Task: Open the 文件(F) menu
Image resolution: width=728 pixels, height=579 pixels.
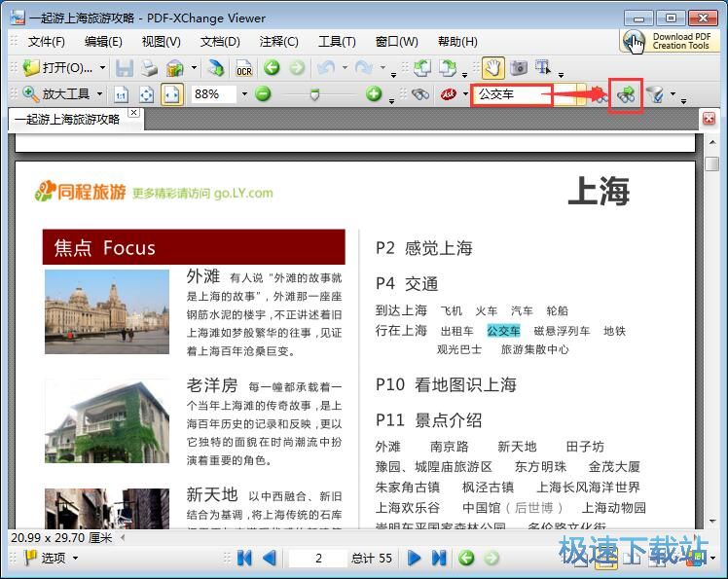Action: click(x=46, y=41)
